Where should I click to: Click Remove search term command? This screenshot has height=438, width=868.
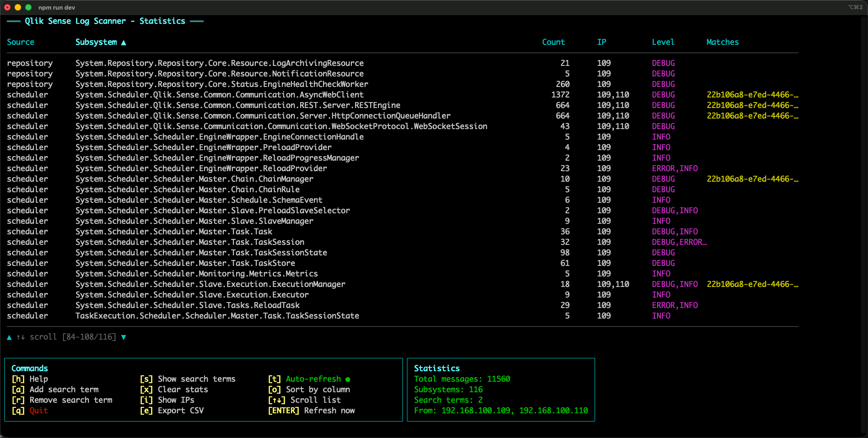click(x=62, y=400)
